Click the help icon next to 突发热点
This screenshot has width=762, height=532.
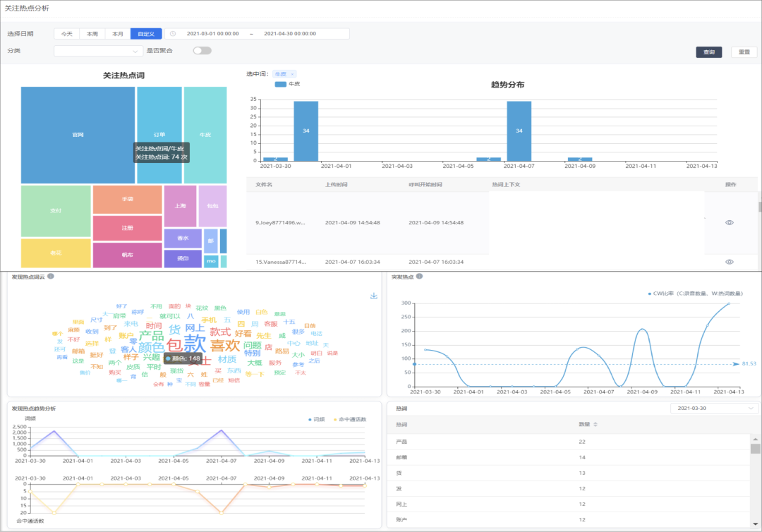tap(419, 277)
